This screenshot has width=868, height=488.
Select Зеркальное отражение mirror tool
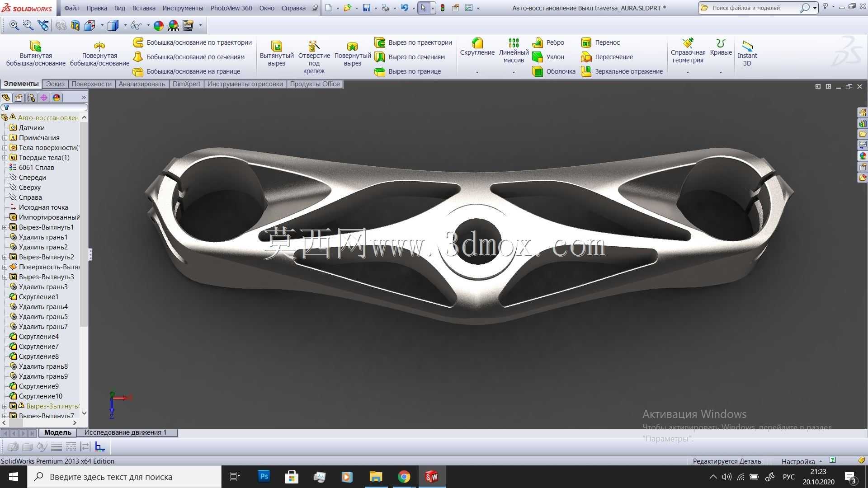pos(622,71)
